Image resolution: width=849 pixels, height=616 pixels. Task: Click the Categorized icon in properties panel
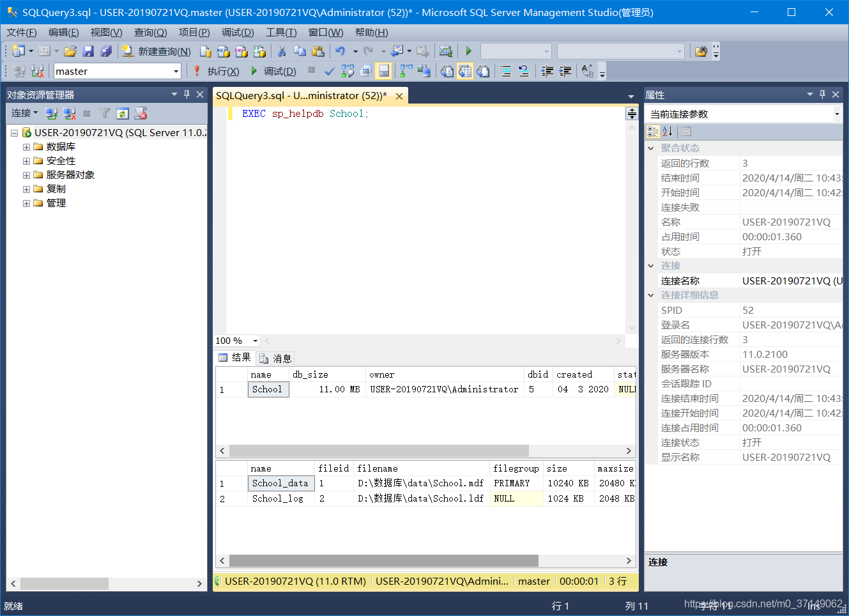653,132
